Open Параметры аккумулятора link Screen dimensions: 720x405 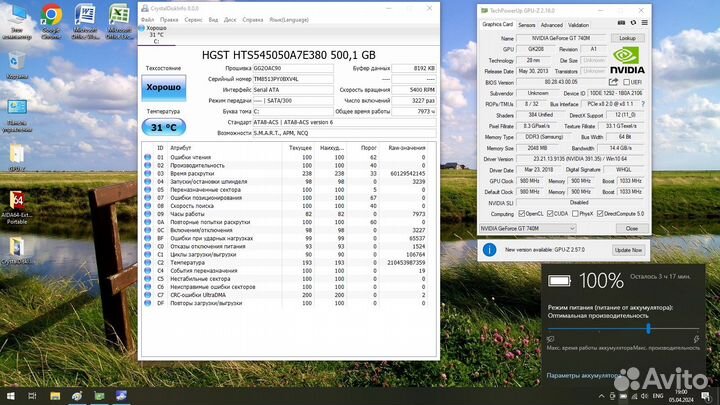[x=583, y=376]
